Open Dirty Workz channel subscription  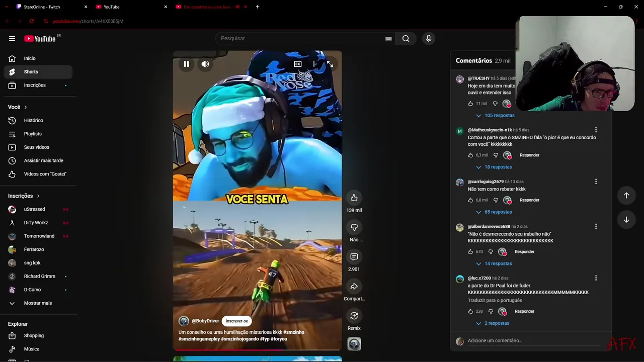click(x=38, y=223)
